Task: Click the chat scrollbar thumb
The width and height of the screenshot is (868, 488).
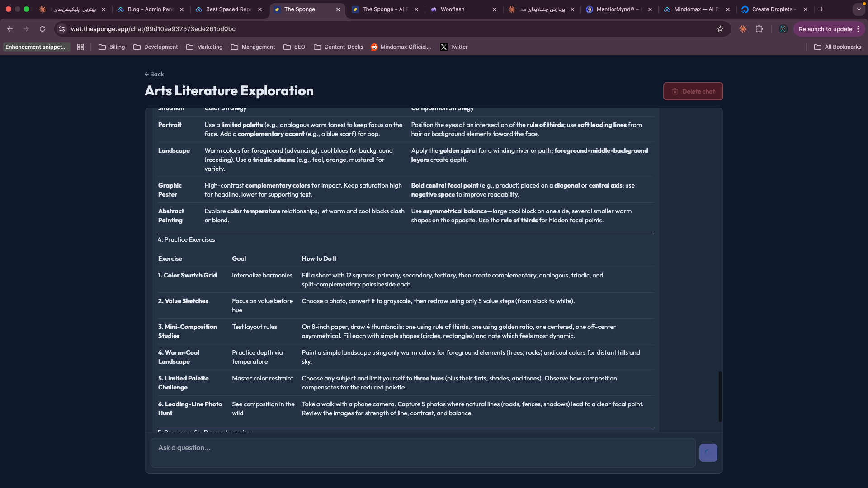Action: tap(720, 396)
